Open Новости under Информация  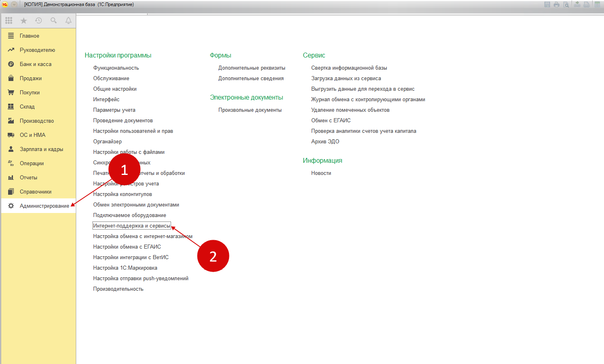[321, 173]
